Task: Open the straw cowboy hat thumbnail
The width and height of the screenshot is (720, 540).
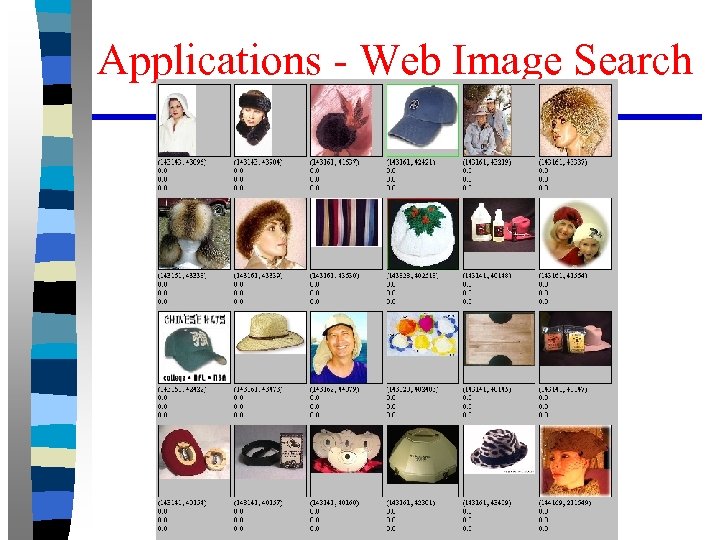Action: pyautogui.click(x=270, y=333)
